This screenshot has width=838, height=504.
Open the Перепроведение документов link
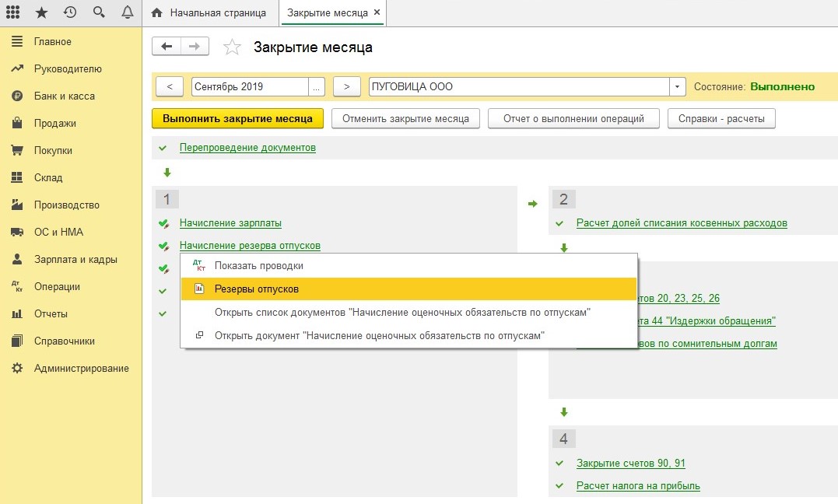click(x=247, y=148)
